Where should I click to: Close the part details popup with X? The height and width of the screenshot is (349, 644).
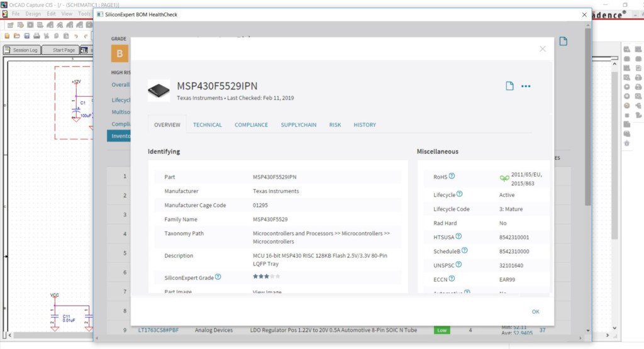543,49
